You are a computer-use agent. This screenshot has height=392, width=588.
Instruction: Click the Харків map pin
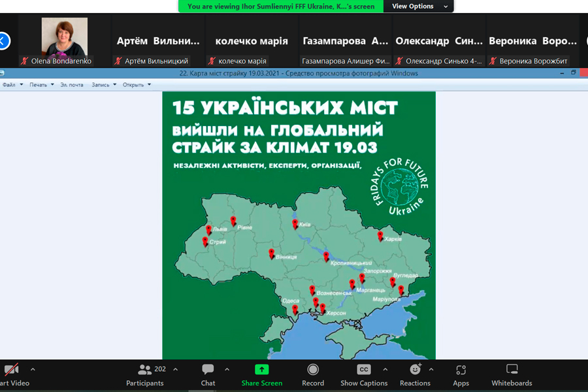click(380, 237)
